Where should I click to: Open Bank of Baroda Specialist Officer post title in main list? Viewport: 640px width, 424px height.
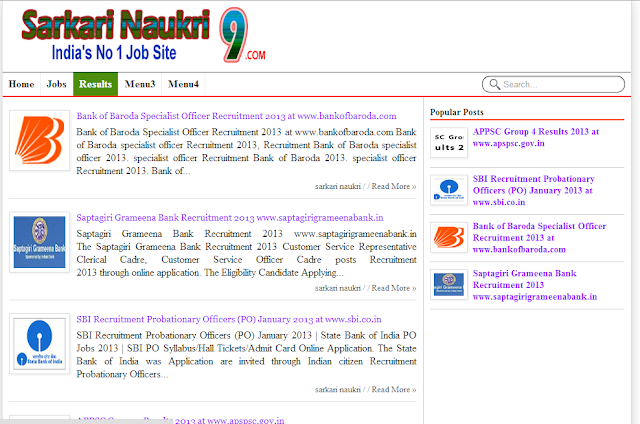(236, 116)
